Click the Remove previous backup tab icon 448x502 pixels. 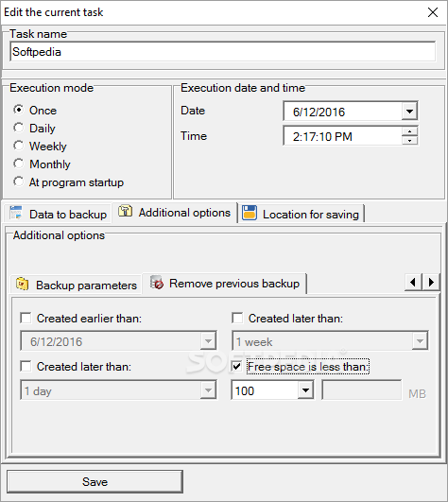coord(157,283)
